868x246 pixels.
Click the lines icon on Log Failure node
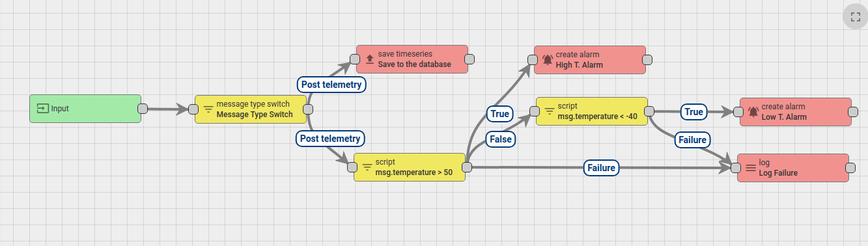point(751,168)
